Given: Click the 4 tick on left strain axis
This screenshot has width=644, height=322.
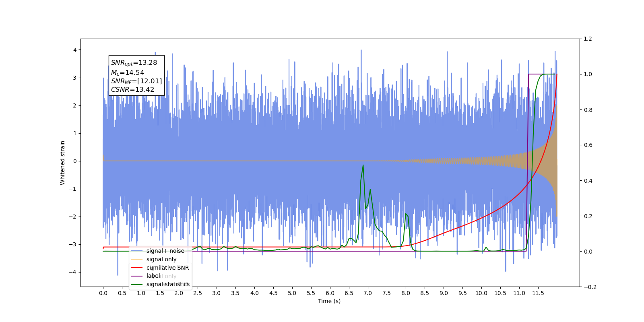Looking at the screenshot, I should click(x=75, y=50).
